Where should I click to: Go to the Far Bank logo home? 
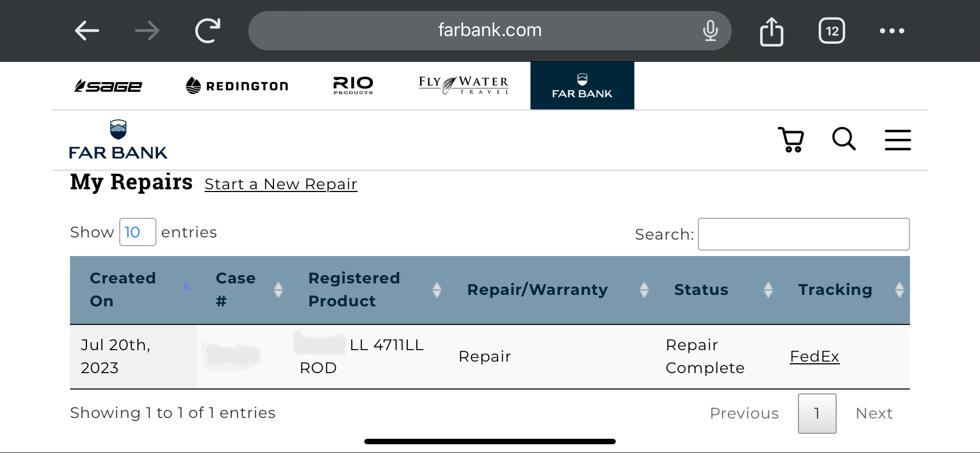click(118, 140)
